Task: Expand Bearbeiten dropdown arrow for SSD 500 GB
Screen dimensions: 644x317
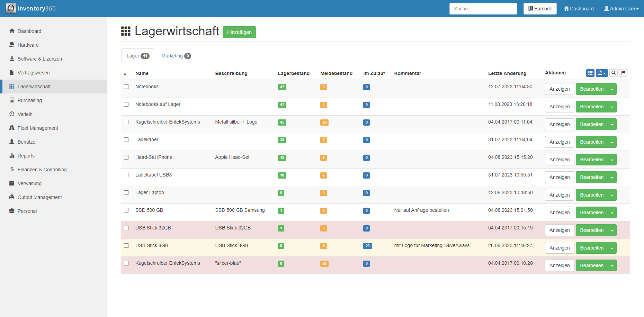Action: coord(612,213)
